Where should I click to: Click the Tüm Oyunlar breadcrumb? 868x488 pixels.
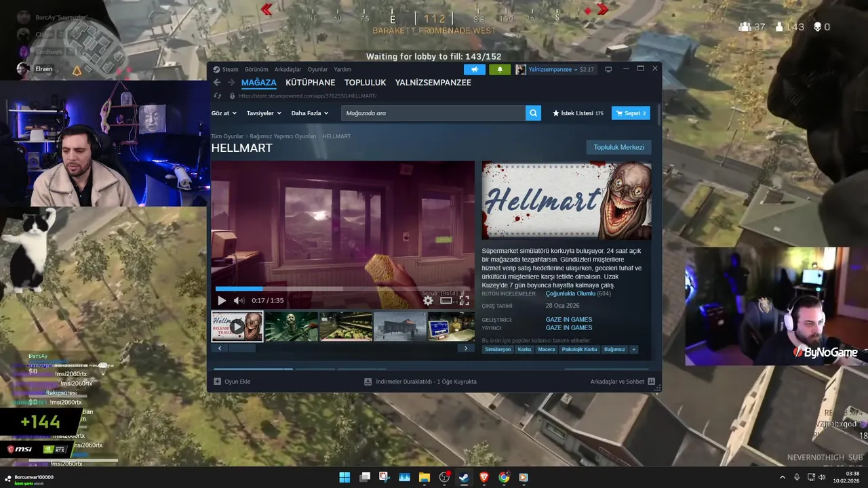pyautogui.click(x=227, y=136)
